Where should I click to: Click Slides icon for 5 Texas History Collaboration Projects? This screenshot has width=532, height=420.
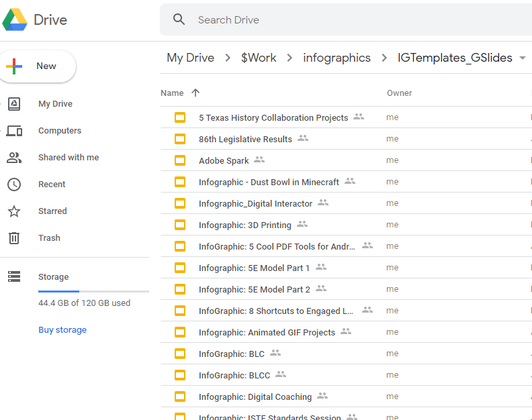click(x=180, y=117)
